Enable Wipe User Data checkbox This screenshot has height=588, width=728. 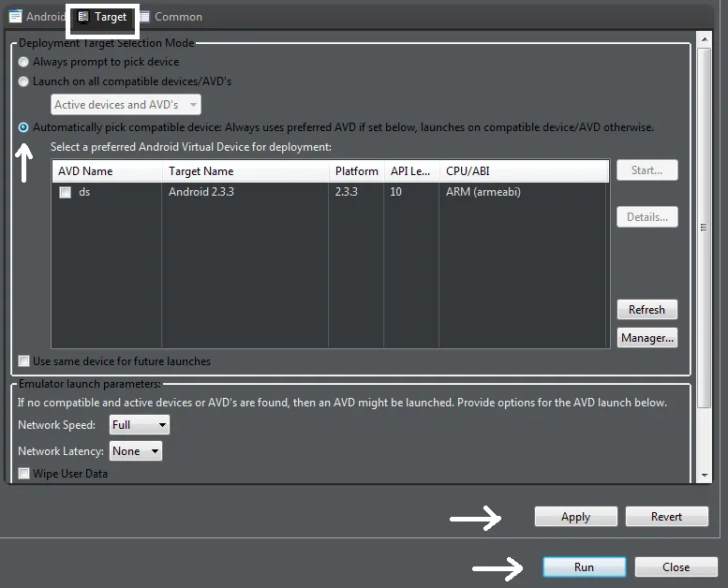click(23, 474)
